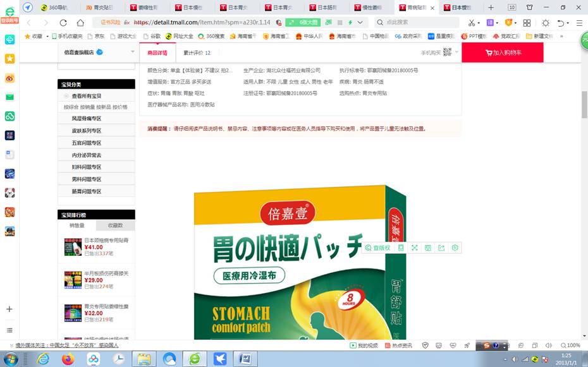Open the grid window layout icon in the toolbar
588x367 pixels.
(527, 21)
